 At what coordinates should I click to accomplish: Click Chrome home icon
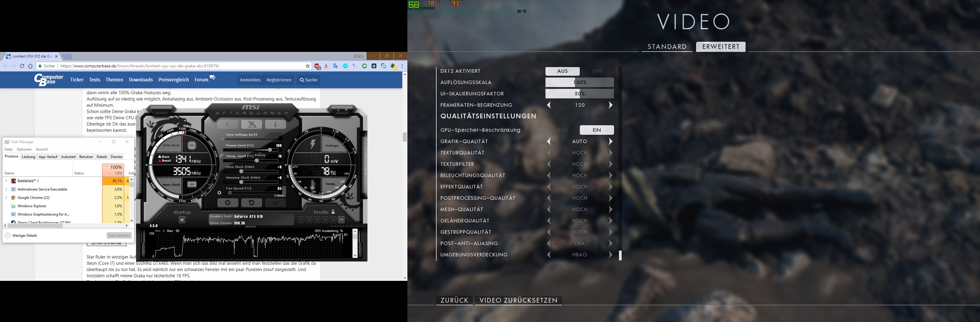(30, 66)
